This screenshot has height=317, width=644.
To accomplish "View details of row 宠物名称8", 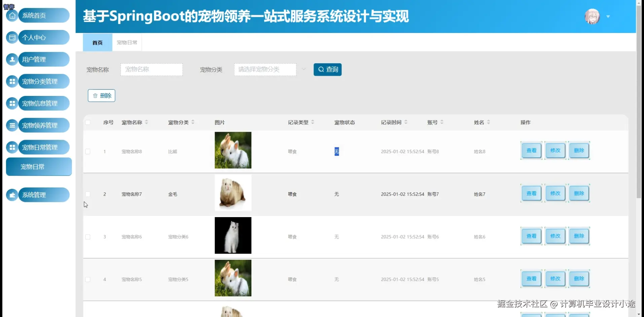I will click(x=531, y=150).
